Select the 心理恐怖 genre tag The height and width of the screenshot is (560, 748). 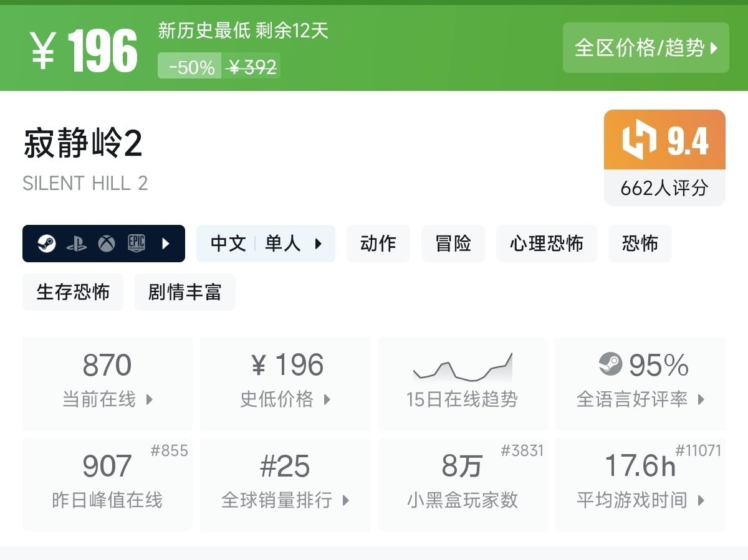pyautogui.click(x=546, y=244)
